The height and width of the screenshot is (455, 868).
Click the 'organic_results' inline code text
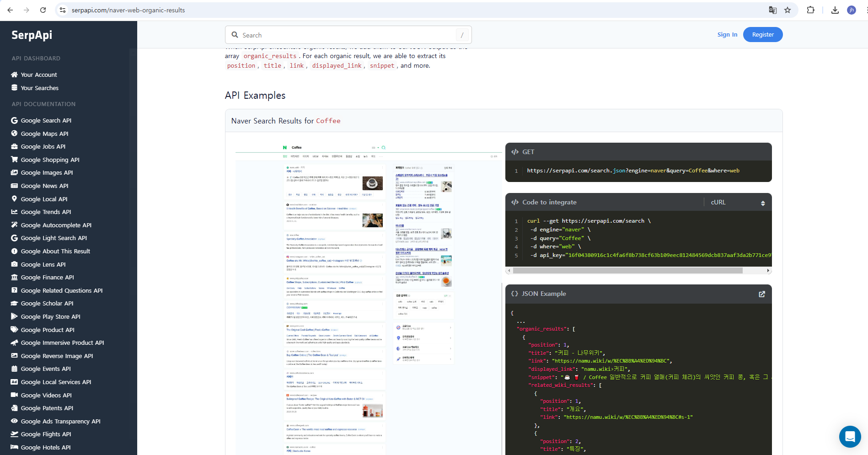point(270,56)
